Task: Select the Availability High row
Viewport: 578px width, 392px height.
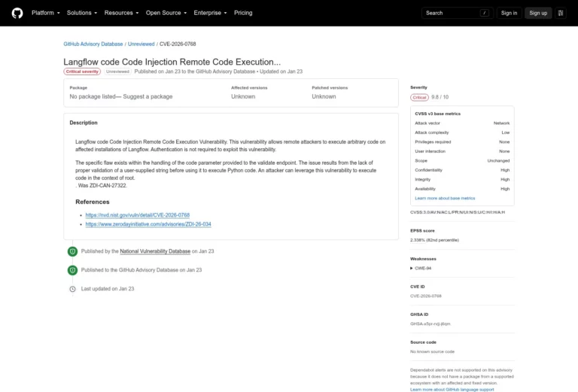Action: pos(462,189)
